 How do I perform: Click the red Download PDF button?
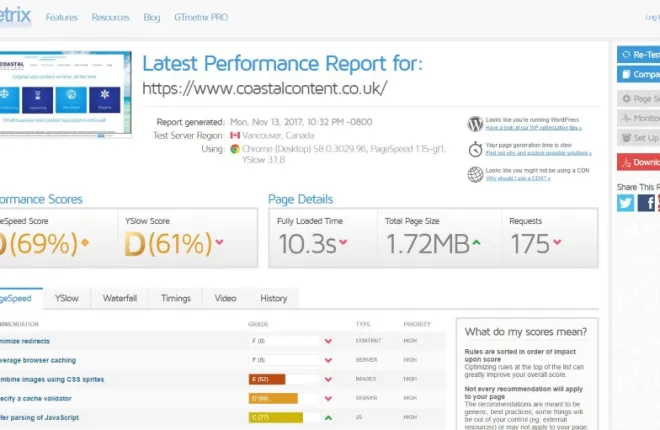(x=639, y=162)
